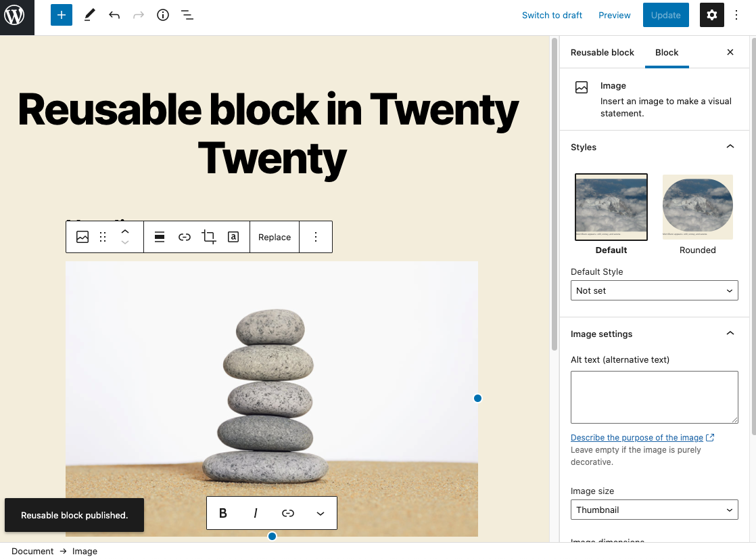Click the Undo arrow icon
756x559 pixels.
(x=114, y=14)
